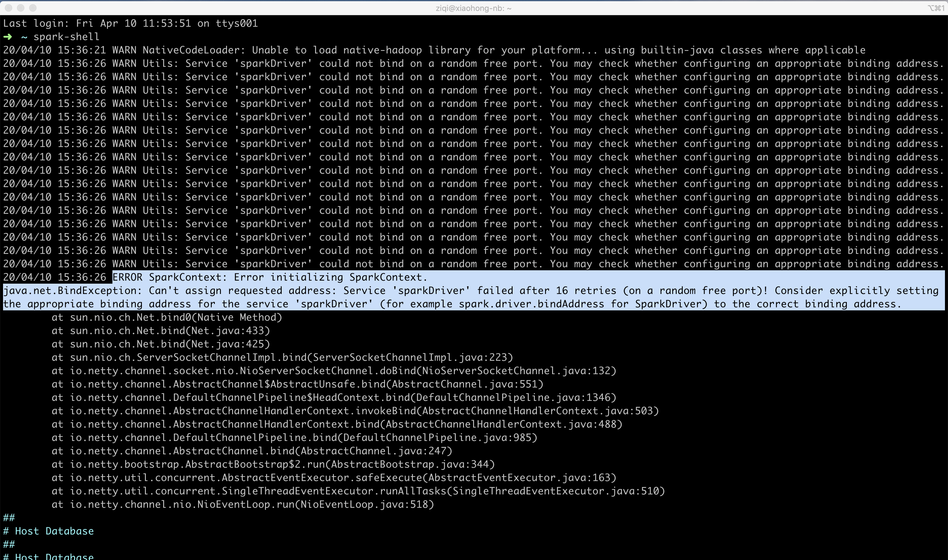The image size is (948, 560).
Task: Click the Last login line text
Action: coord(130,23)
